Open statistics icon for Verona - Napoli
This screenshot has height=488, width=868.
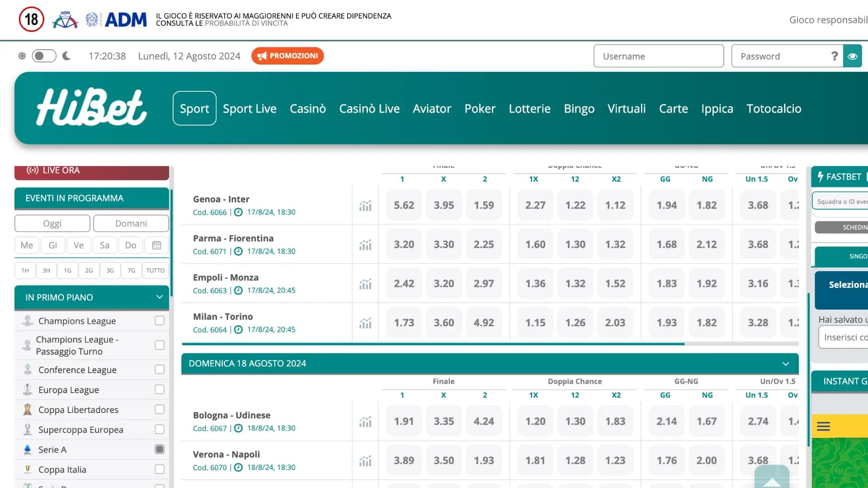pyautogui.click(x=365, y=461)
